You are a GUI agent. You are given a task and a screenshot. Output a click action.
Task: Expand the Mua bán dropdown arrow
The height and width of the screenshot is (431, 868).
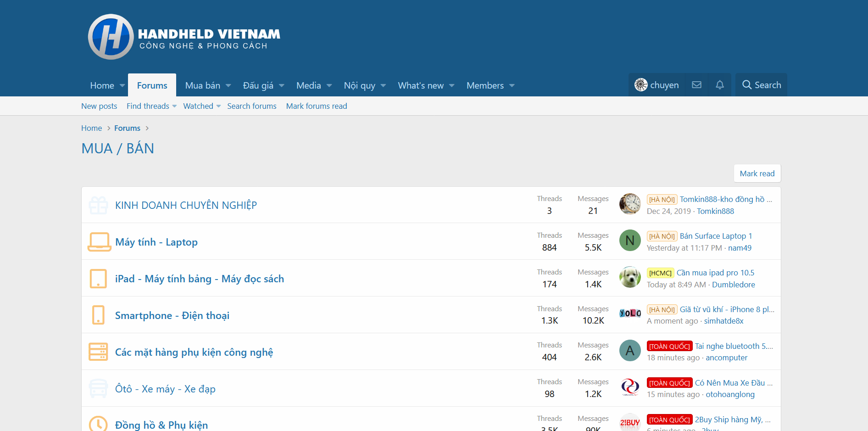[x=228, y=86]
